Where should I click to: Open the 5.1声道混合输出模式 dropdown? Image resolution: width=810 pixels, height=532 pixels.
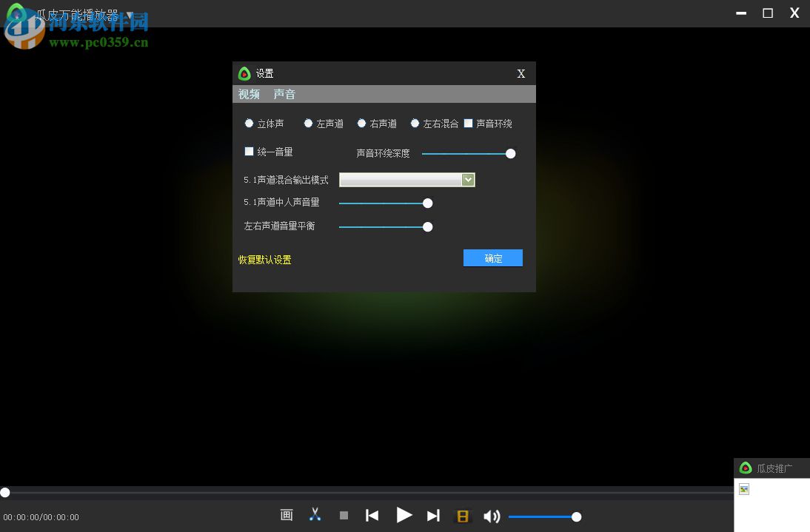coord(467,179)
